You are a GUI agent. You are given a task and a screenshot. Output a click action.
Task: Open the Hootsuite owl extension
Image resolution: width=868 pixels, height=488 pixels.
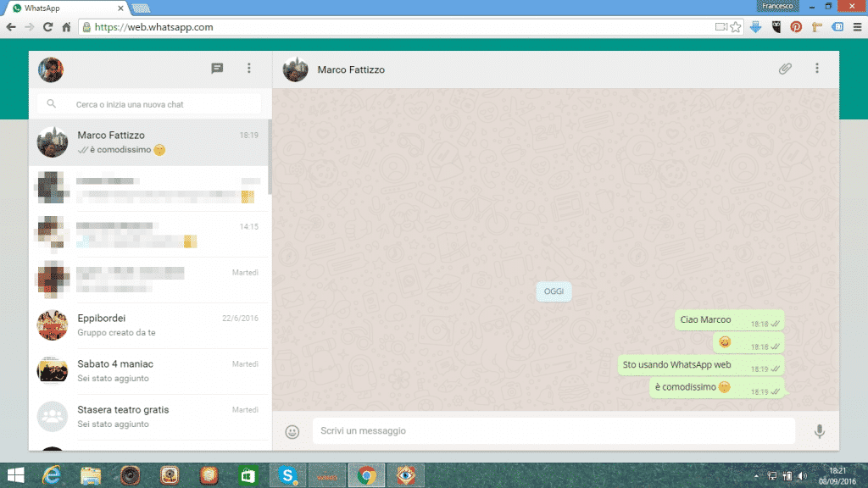tap(776, 26)
